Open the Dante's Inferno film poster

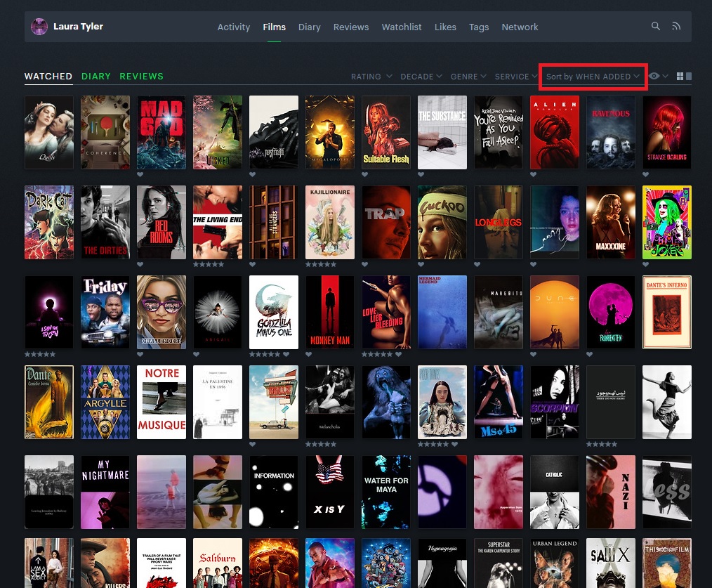(x=667, y=312)
